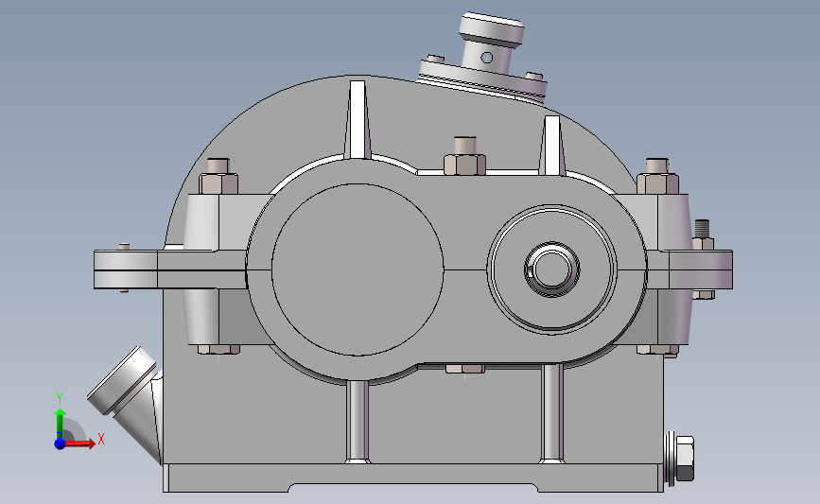Image resolution: width=820 pixels, height=504 pixels.
Task: Select the top center hex nut between the ribs
Action: coord(465,164)
